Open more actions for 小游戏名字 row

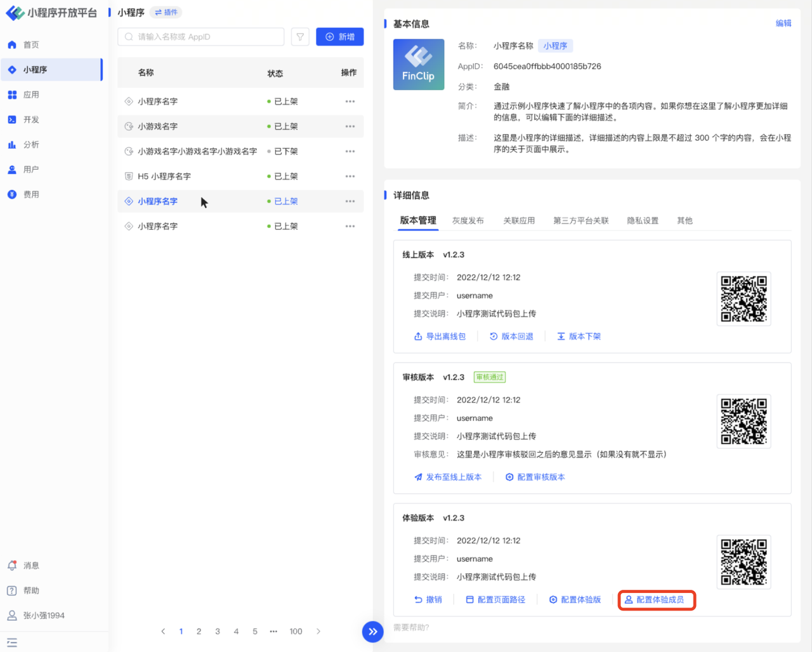(x=350, y=126)
